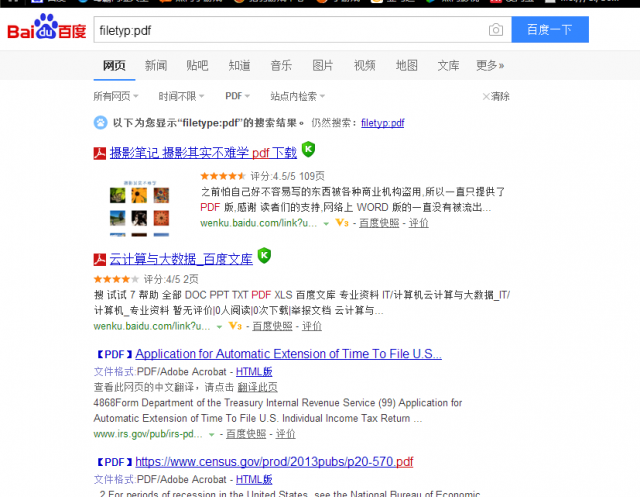
Task: Expand 所有网页 filter dropdown
Action: 116,96
